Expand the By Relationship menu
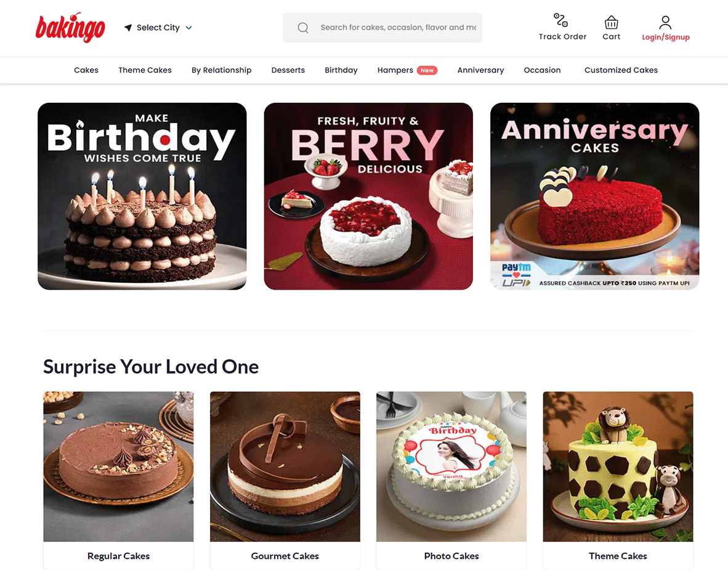The image size is (728, 570). 222,70
